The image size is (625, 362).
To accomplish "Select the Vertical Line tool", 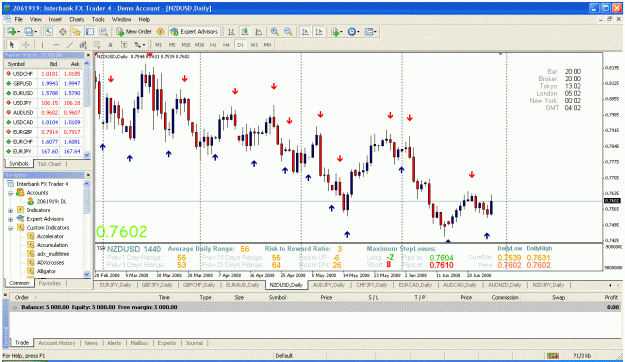I will tap(42, 45).
